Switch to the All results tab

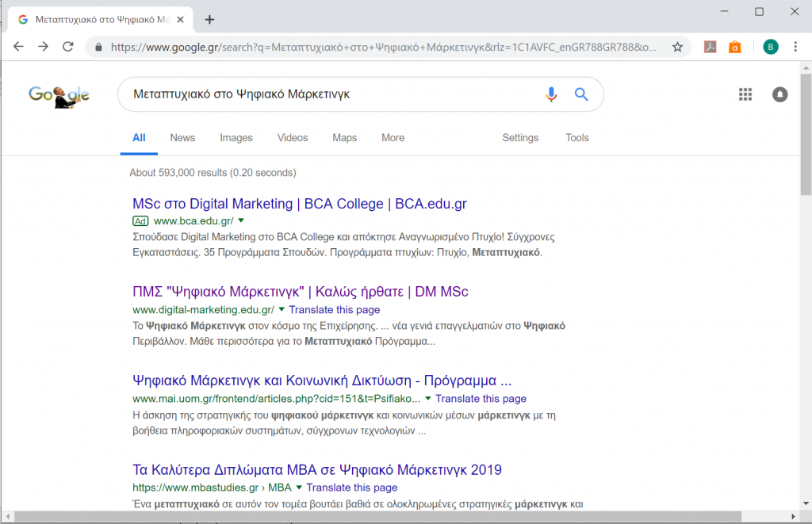(139, 138)
